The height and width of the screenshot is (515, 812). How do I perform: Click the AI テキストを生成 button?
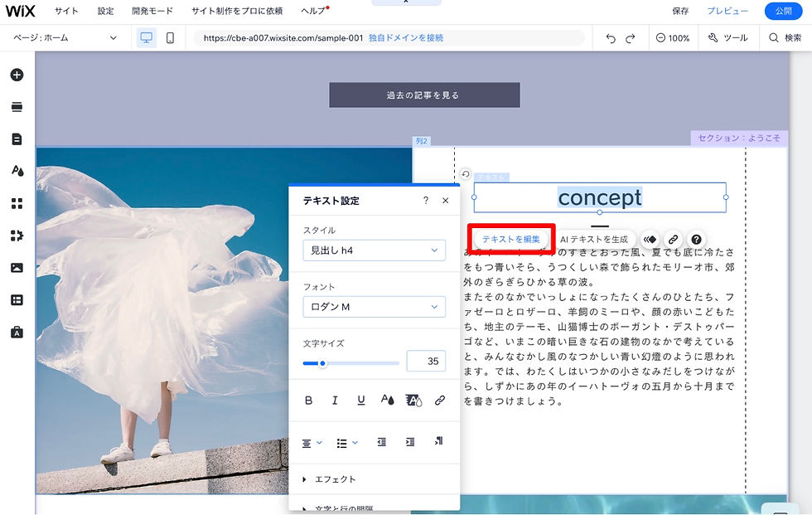593,239
